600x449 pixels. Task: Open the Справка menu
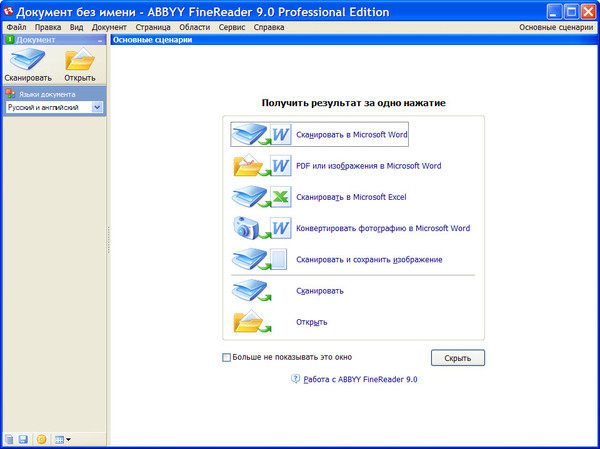click(269, 27)
